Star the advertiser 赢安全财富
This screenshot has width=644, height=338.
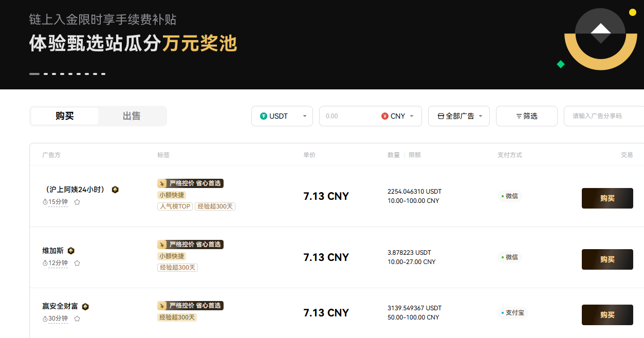coord(77,318)
